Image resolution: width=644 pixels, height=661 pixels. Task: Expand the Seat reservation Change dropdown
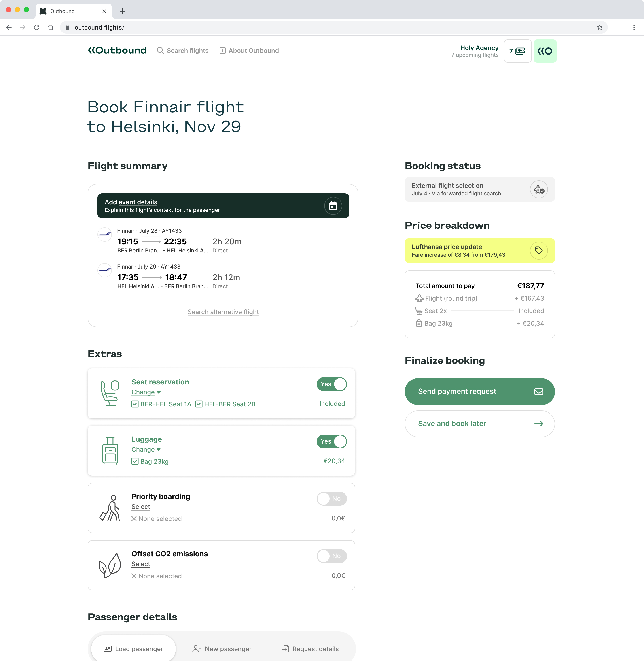(146, 392)
